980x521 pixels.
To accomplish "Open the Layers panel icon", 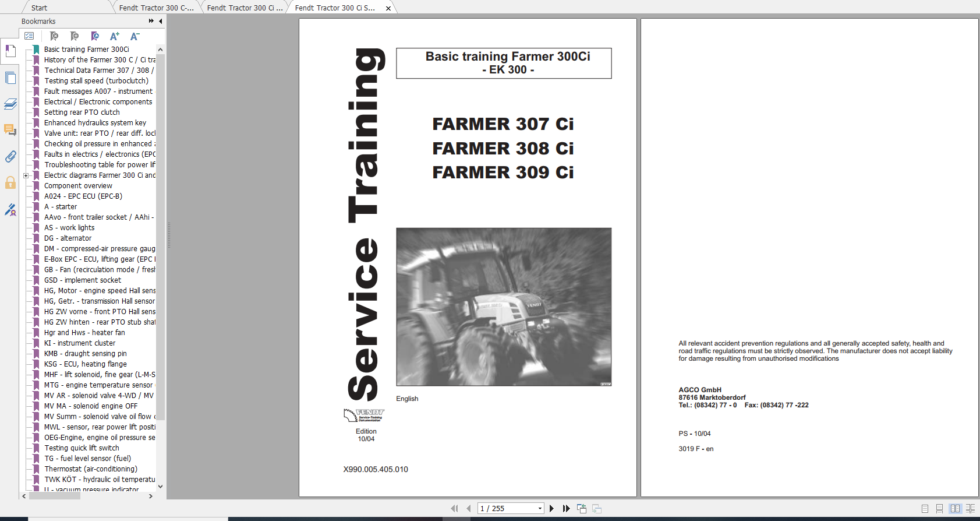I will click(10, 104).
